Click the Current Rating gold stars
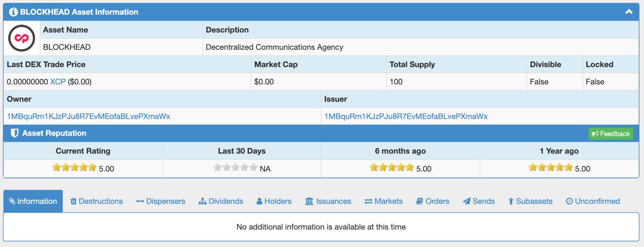This screenshot has height=247, width=644. 74,168
